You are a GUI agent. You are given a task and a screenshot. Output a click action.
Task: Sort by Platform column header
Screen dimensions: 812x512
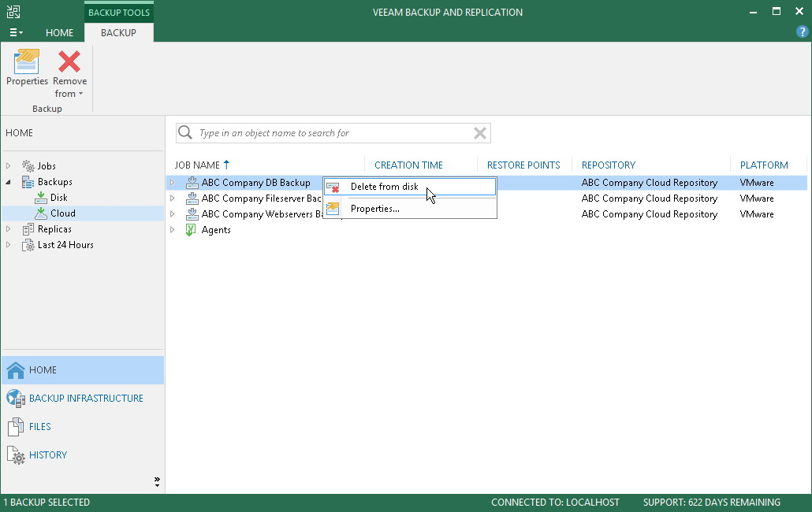click(x=763, y=165)
